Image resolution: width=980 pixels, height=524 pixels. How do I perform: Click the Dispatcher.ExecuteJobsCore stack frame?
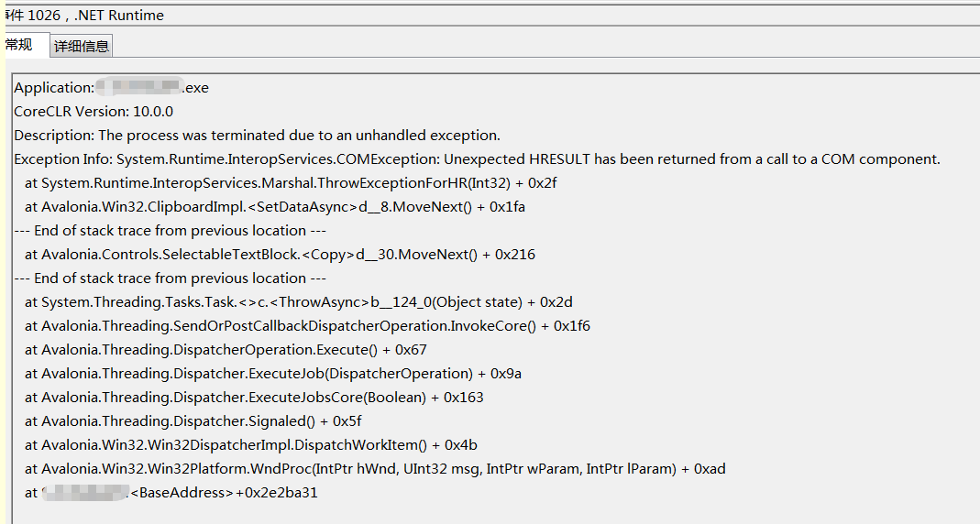[x=254, y=398]
